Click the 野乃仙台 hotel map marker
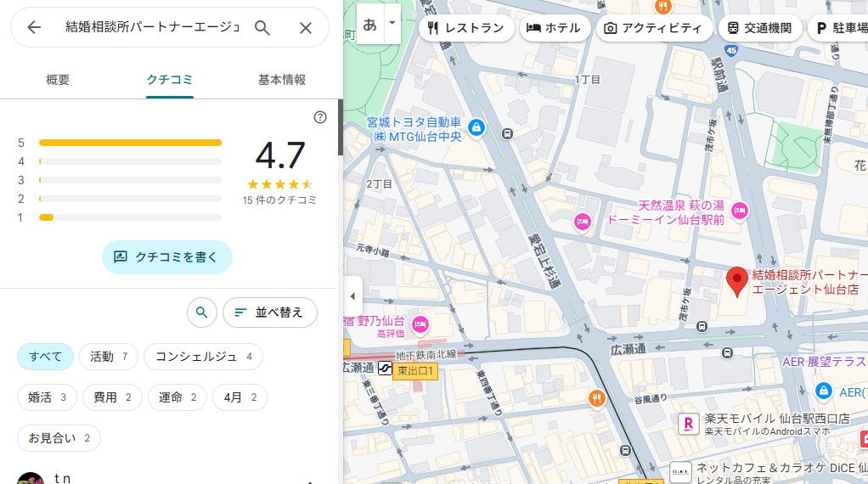The height and width of the screenshot is (484, 868). click(x=420, y=324)
